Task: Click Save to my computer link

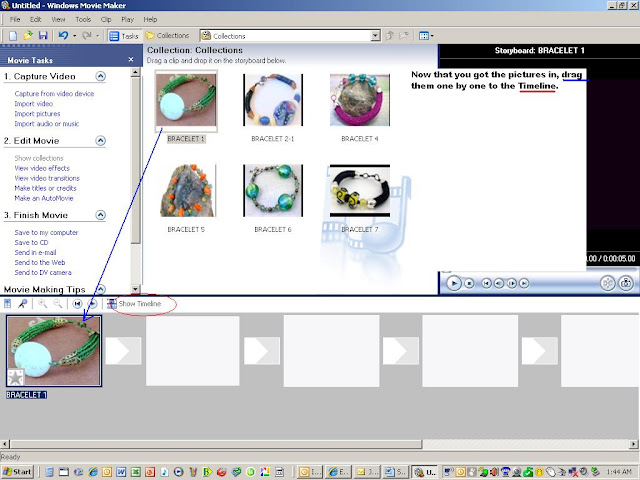Action: point(46,233)
